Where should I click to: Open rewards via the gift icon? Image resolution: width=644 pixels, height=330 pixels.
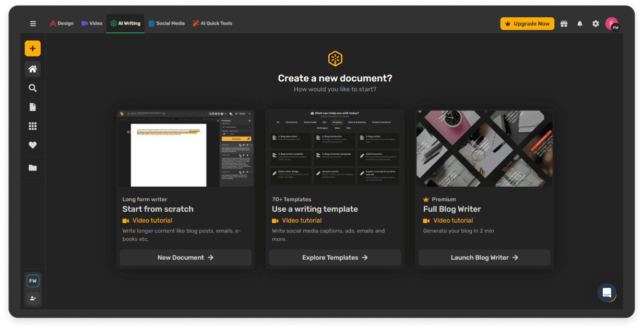[x=564, y=23]
